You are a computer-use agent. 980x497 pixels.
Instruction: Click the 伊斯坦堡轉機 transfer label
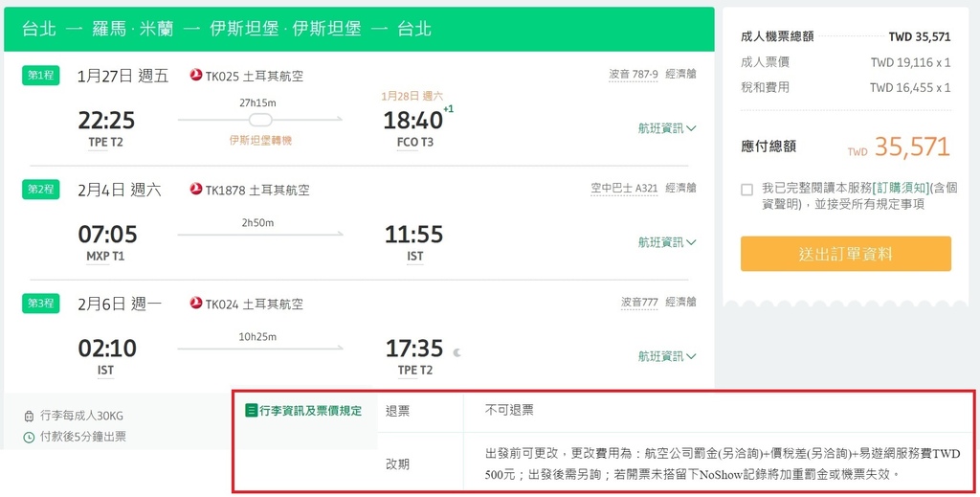click(x=260, y=141)
